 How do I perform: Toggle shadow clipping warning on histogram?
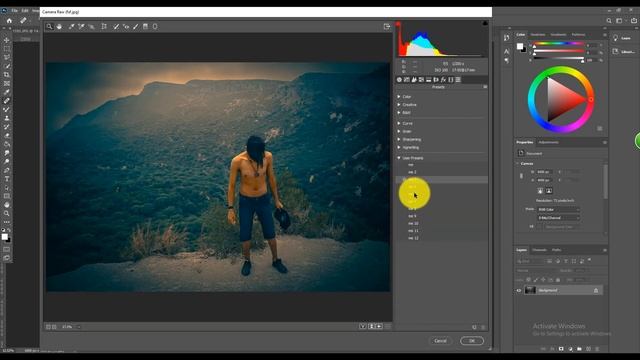pos(398,24)
